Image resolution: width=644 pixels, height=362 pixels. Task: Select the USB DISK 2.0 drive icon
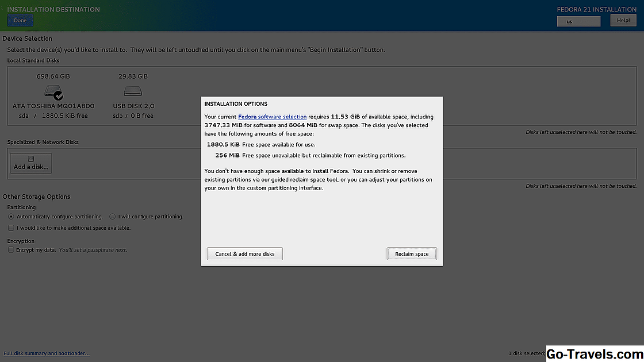pyautogui.click(x=132, y=91)
